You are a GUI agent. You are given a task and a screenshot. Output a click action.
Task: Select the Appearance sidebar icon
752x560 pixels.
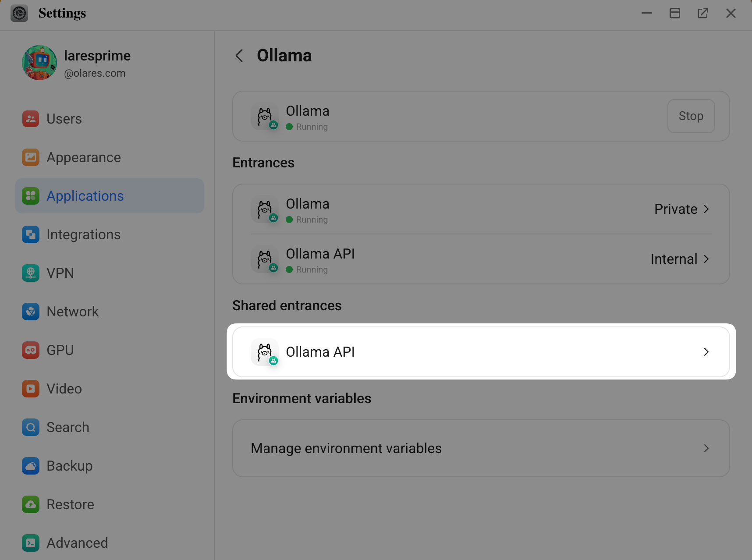click(30, 157)
